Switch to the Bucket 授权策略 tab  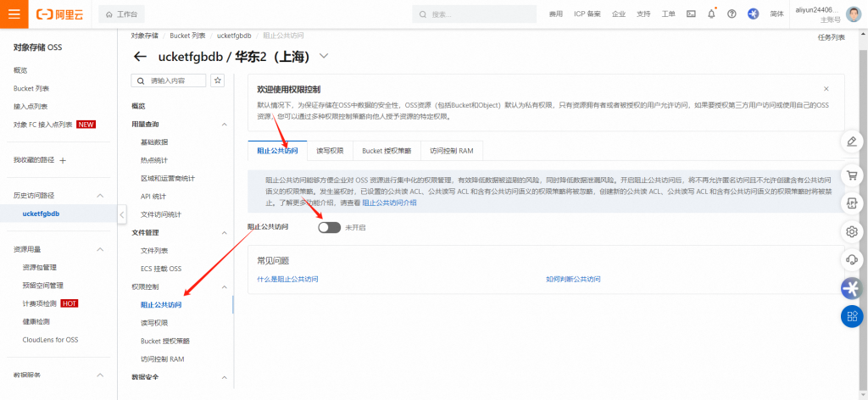point(387,151)
